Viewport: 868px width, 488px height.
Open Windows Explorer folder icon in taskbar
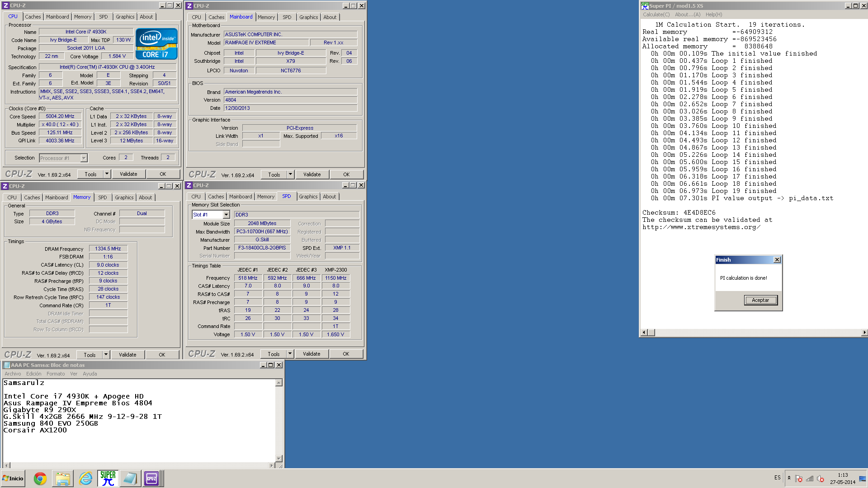click(x=63, y=479)
